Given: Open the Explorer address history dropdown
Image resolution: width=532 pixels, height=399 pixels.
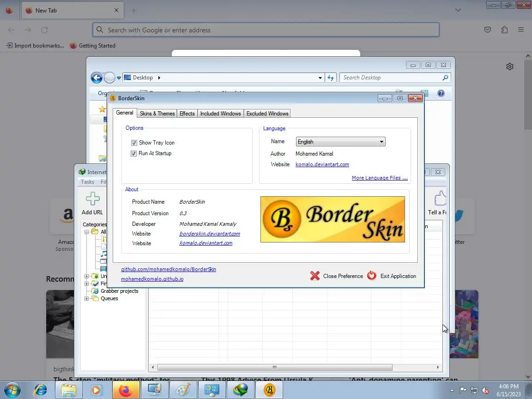Looking at the screenshot, I should (320, 78).
